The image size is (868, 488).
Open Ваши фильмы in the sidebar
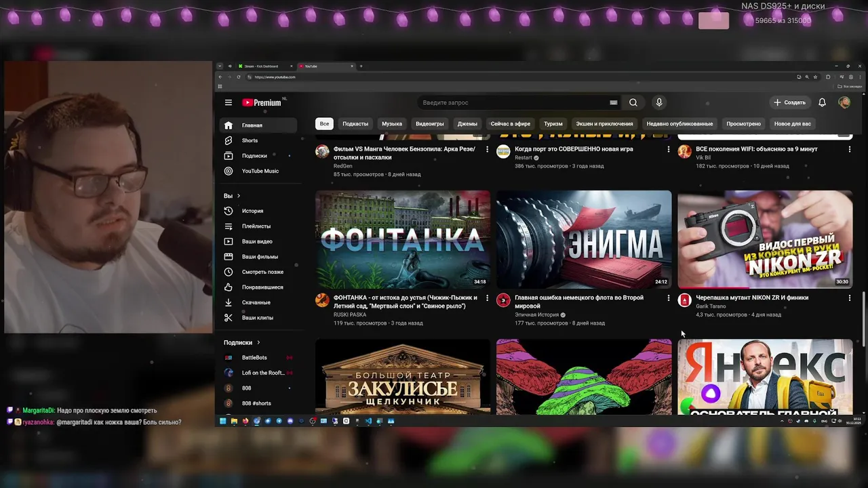tap(258, 257)
